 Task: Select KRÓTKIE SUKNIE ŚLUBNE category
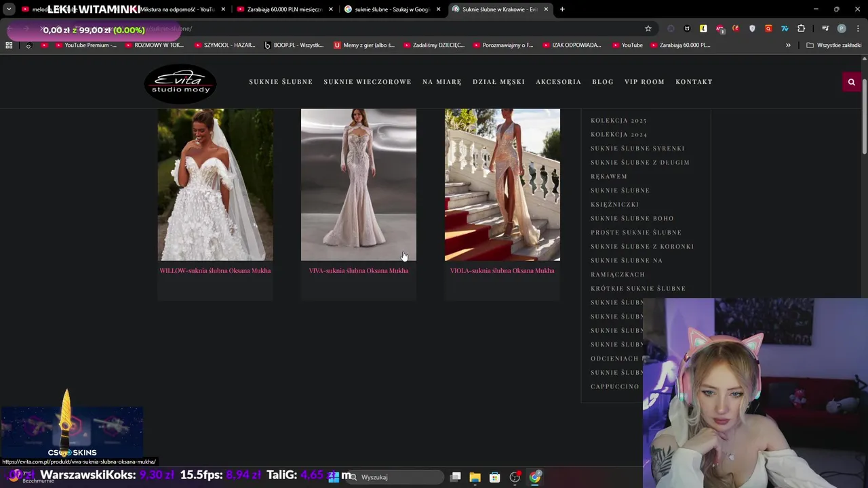(638, 289)
